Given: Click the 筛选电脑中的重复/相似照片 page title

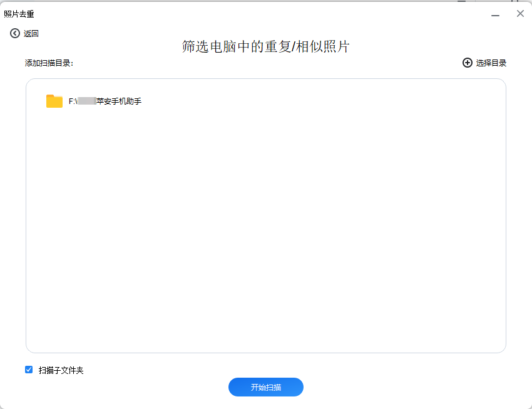Looking at the screenshot, I should [265, 46].
